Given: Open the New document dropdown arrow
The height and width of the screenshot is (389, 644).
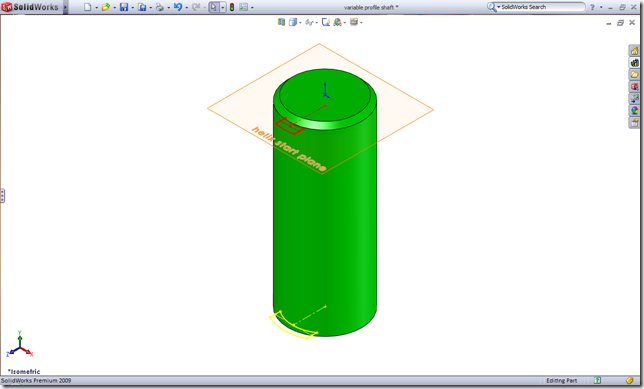Looking at the screenshot, I should tap(97, 7).
